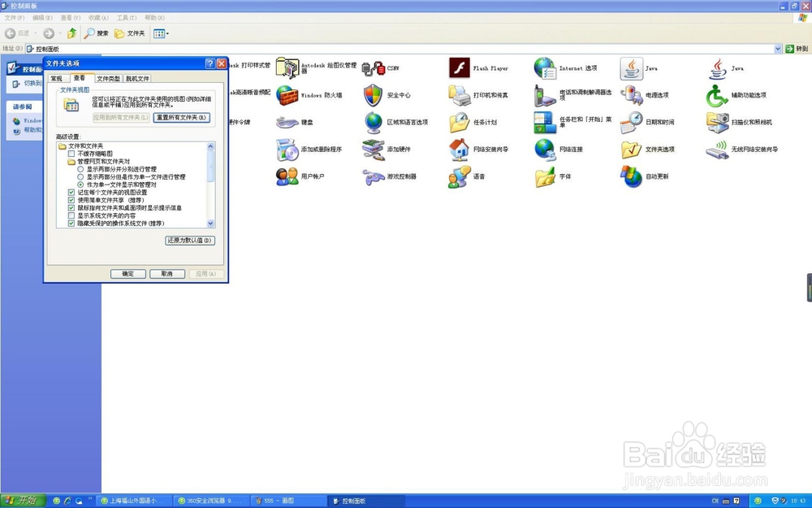Switch to the 555 - 画图 taskbar item
812x508 pixels.
pos(287,501)
